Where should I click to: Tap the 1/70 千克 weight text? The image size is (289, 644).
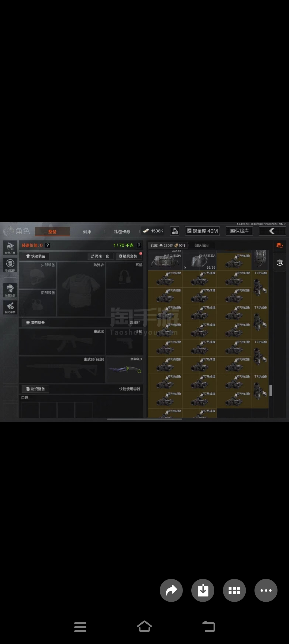click(123, 245)
